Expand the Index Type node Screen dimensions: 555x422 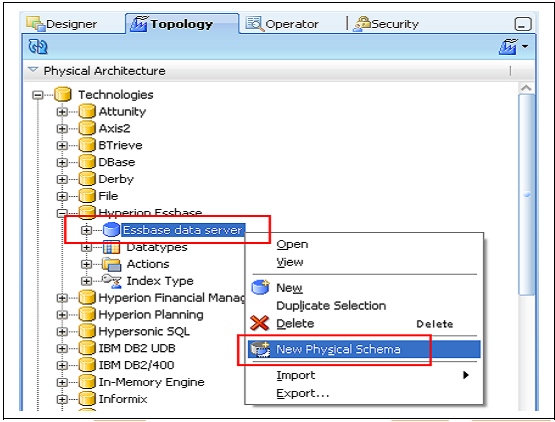coord(86,281)
